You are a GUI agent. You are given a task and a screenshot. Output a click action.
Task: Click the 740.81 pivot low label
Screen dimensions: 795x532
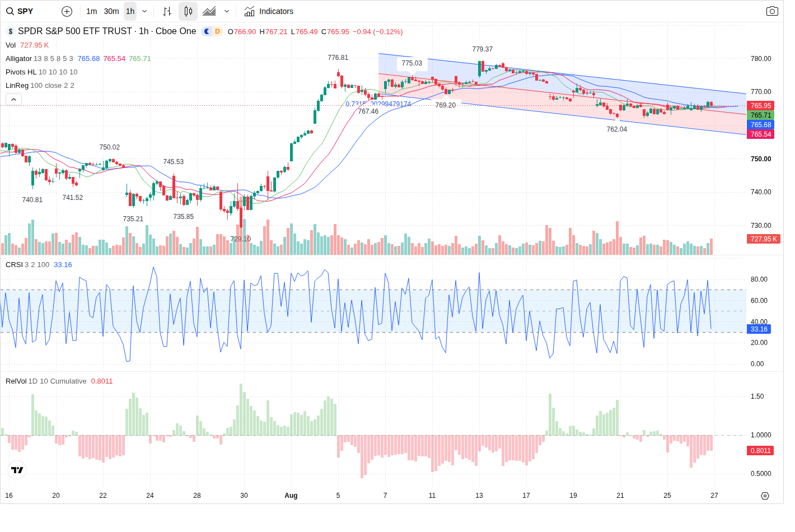point(32,200)
